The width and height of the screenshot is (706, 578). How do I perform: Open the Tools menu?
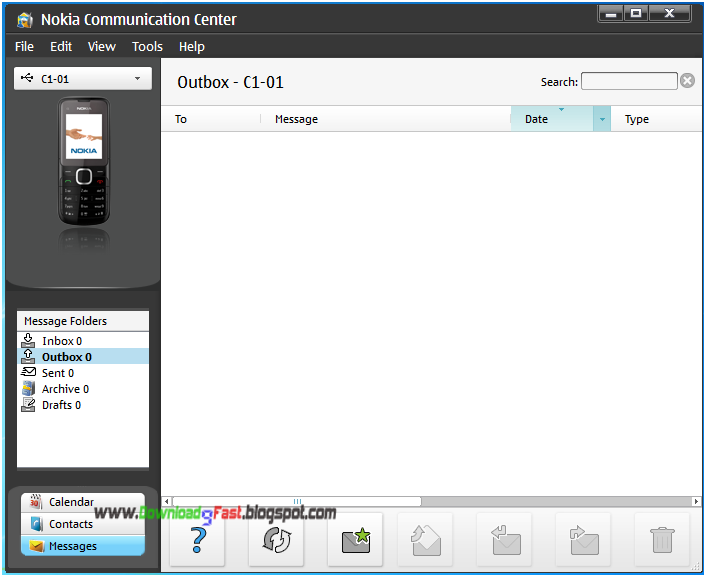[147, 46]
